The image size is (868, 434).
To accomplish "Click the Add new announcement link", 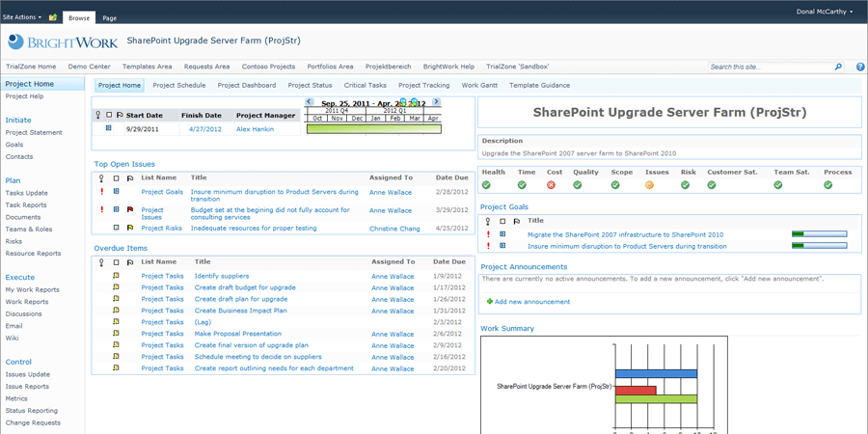I will tap(532, 302).
